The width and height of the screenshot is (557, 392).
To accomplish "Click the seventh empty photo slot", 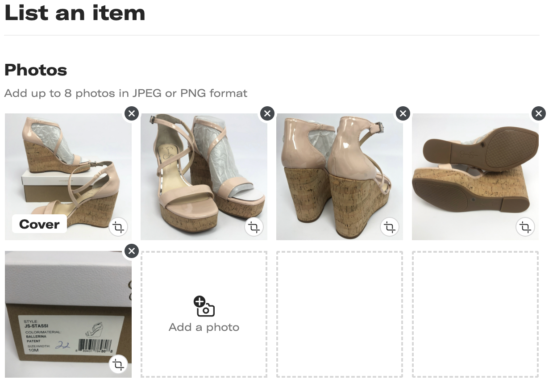I will point(340,314).
